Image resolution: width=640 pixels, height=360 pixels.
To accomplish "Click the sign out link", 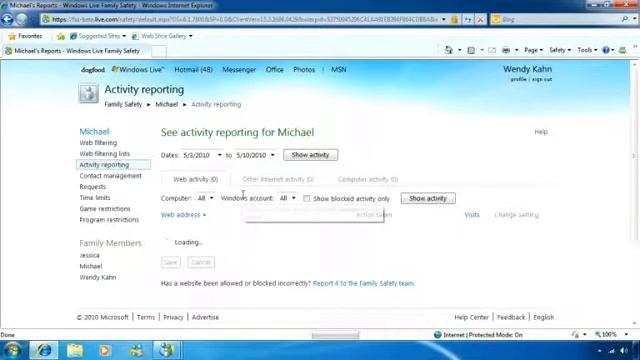I will (542, 80).
